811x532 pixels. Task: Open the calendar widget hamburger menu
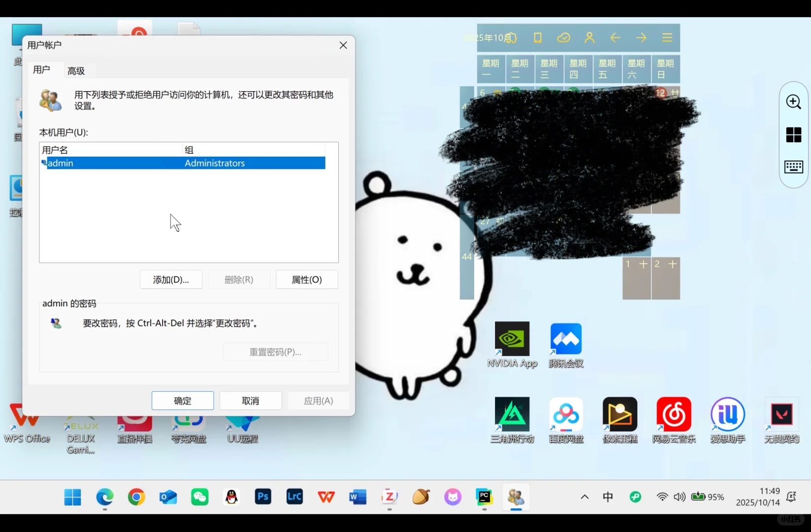(x=667, y=37)
